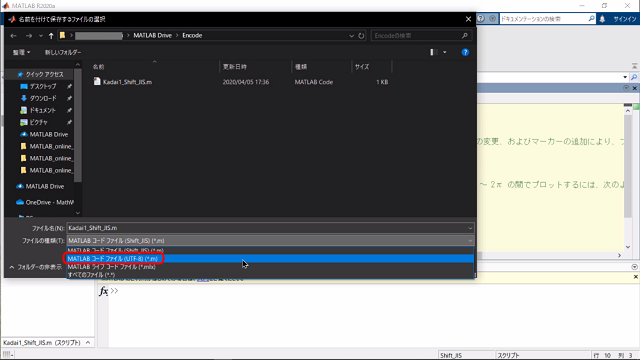Open OneDrive location in the sidebar
This screenshot has height=360, width=640.
click(45, 202)
